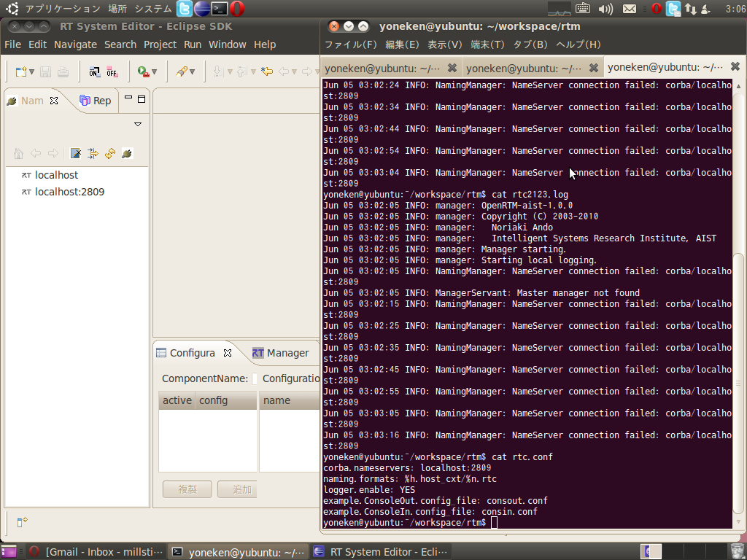Select the first terminal tab
Image resolution: width=747 pixels, height=560 pixels.
382,69
